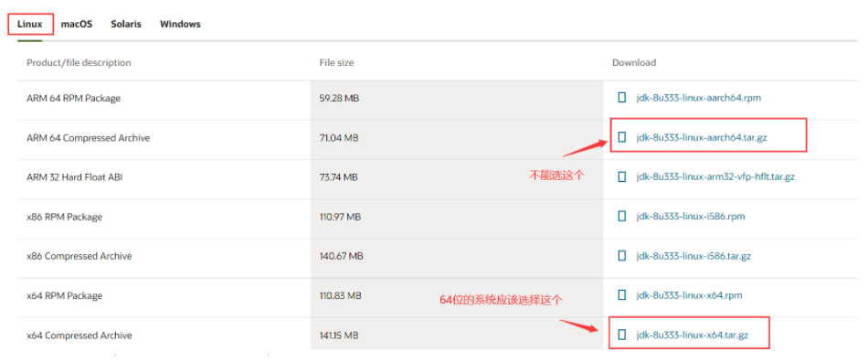Viewport: 868px width, 362px height.
Task: Click the 110.83 MB file size
Action: coord(341,296)
